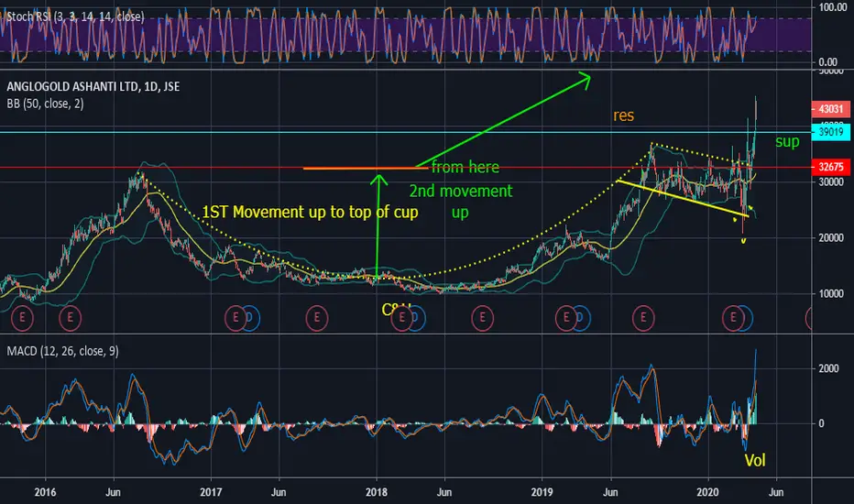This screenshot has width=854, height=504.
Task: Click the 2000 value on MACD scale
Action: pyautogui.click(x=828, y=368)
